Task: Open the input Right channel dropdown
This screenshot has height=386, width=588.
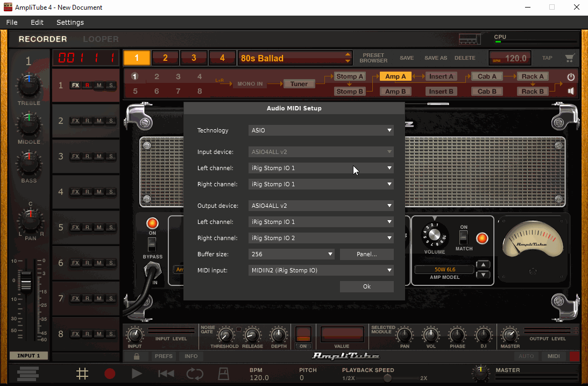Action: tap(321, 184)
